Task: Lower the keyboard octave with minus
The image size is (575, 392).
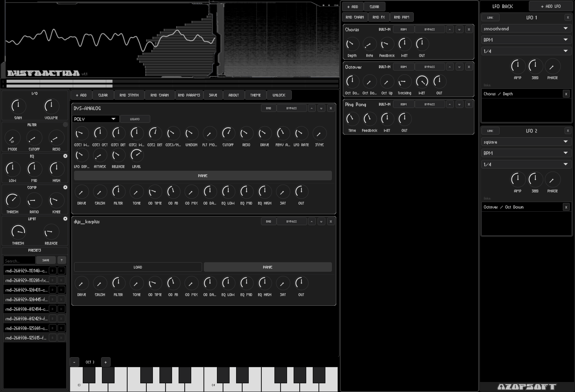Action: pos(74,362)
